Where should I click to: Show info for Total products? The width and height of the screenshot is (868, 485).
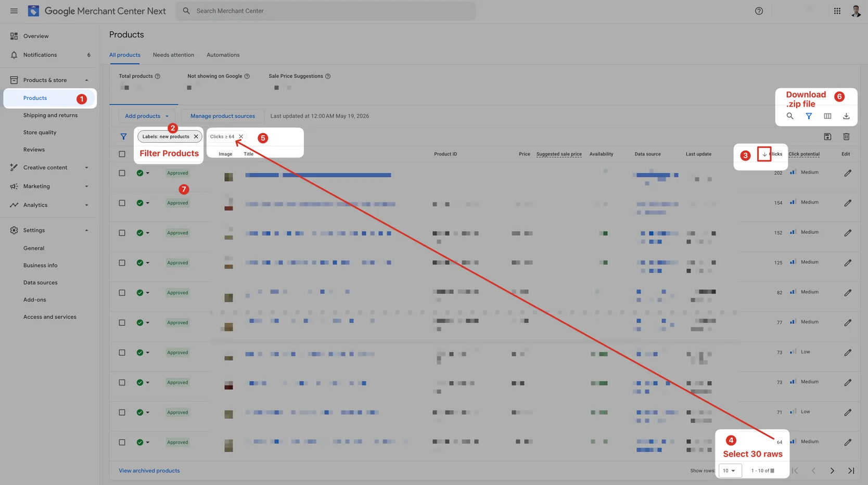(157, 76)
